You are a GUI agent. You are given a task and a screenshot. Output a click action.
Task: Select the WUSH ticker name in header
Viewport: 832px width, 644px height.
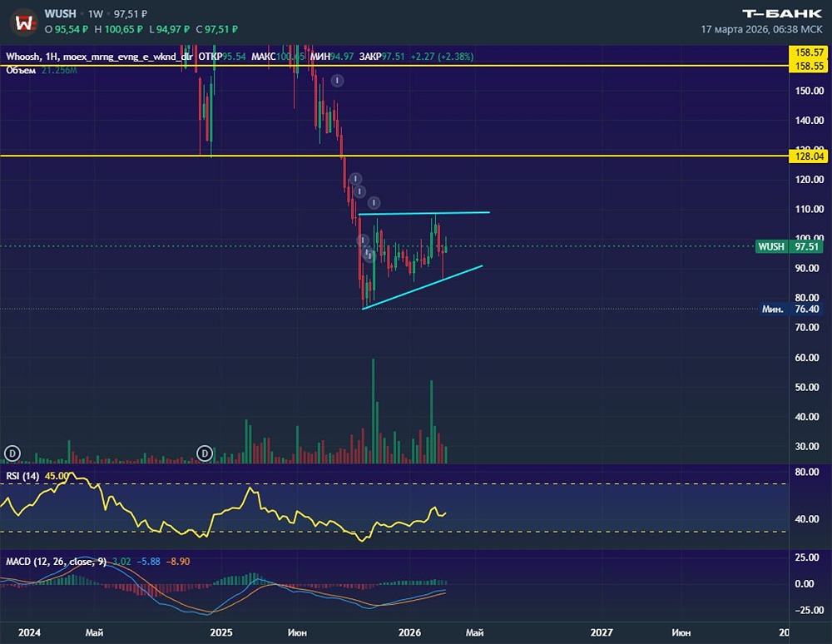pos(60,14)
